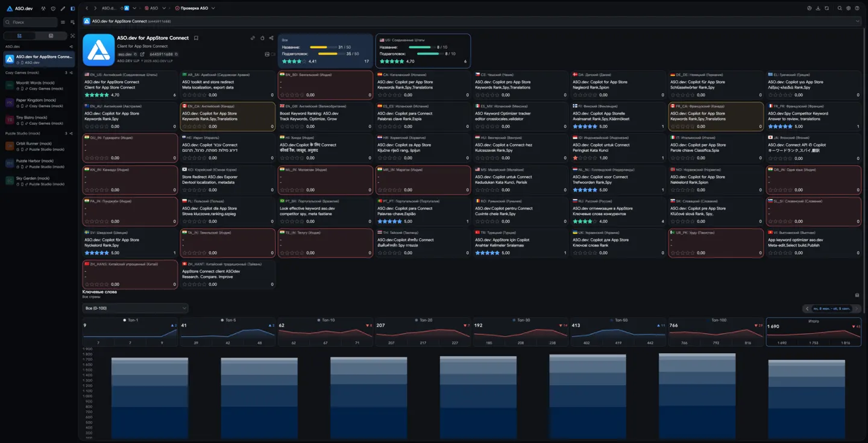Copy the app ID 6445911688
Image resolution: width=868 pixels, height=443 pixels.
[176, 54]
